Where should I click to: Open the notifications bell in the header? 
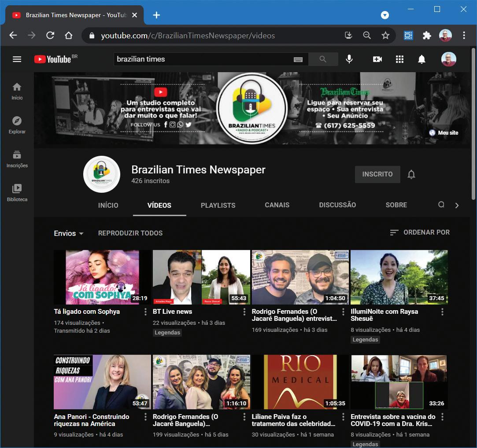422,59
